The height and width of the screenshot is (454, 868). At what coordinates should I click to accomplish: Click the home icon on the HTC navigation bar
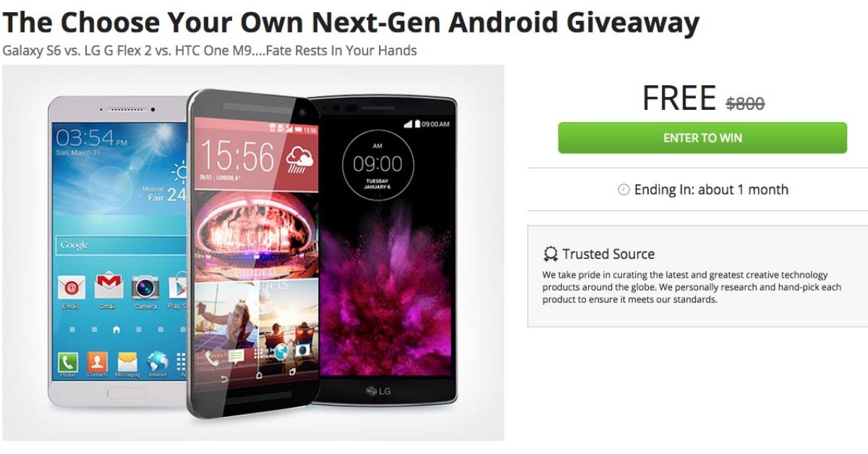coord(259,377)
